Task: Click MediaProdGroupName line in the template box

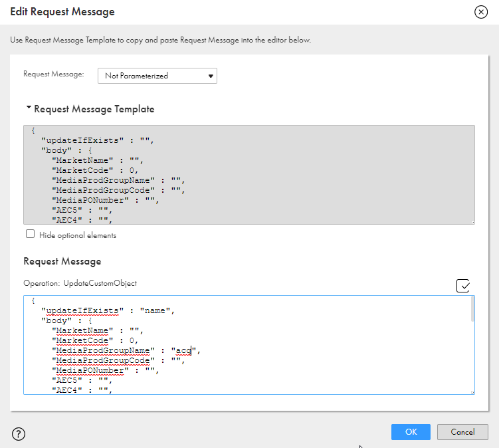Action: coord(118,180)
